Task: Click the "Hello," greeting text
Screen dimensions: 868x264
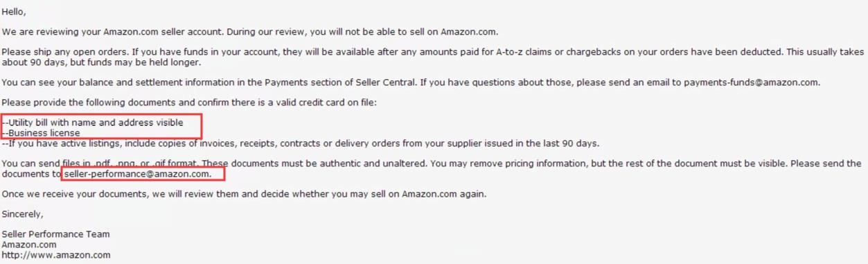Action: (14, 12)
